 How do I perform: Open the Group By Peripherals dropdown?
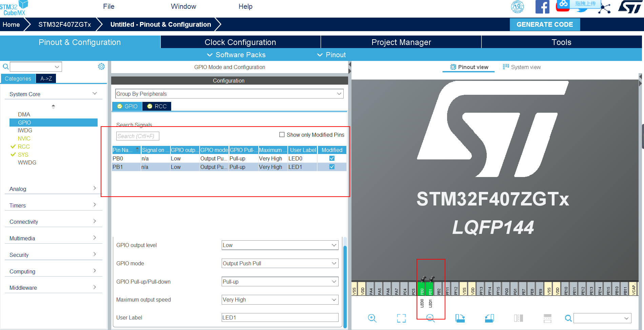point(229,94)
